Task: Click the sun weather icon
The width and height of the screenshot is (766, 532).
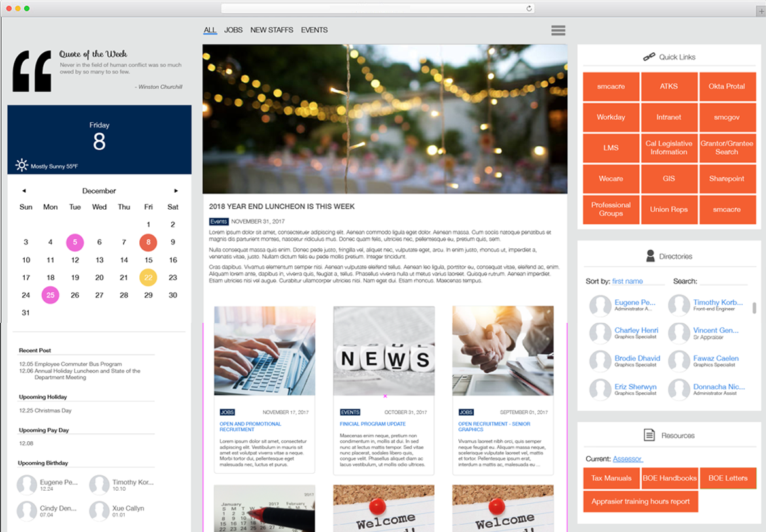Action: coord(22,165)
